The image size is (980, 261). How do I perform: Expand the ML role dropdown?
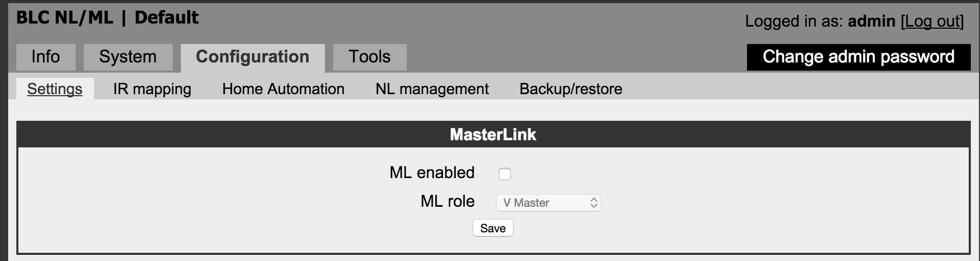[x=548, y=203]
